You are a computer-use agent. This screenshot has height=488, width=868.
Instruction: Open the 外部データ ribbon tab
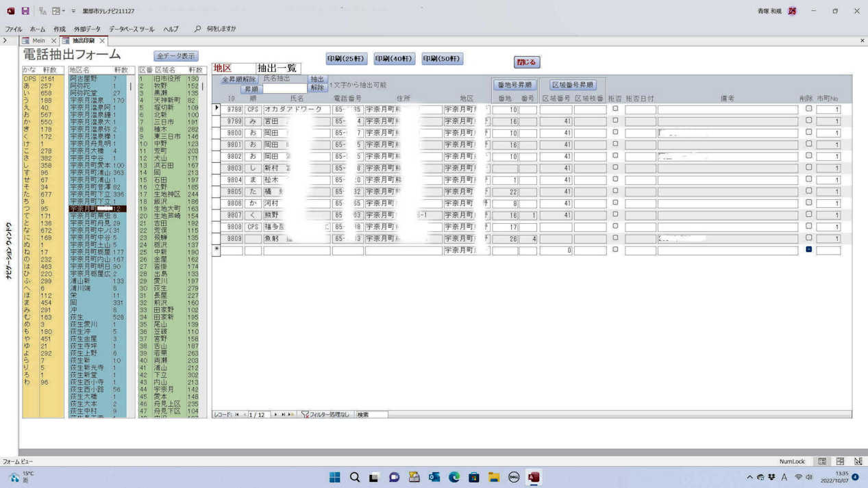click(87, 29)
